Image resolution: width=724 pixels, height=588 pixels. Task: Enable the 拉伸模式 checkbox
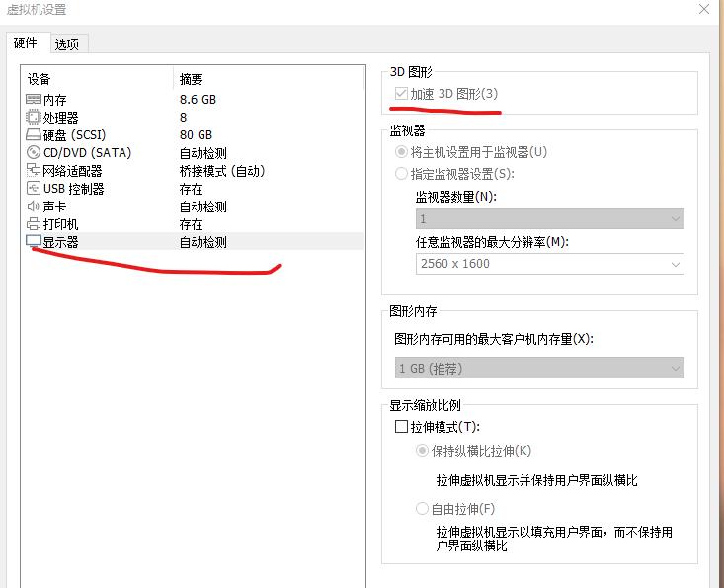click(401, 426)
